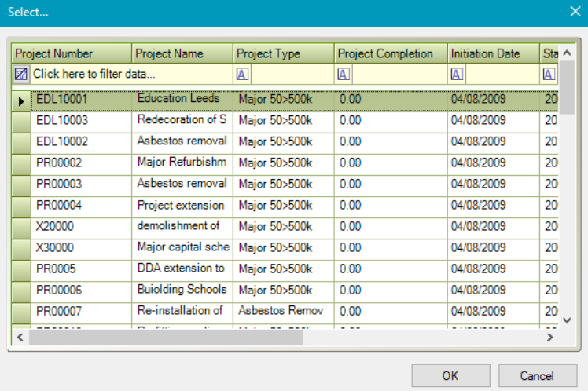The width and height of the screenshot is (588, 391).
Task: Close the Select dialog window
Action: click(x=574, y=12)
